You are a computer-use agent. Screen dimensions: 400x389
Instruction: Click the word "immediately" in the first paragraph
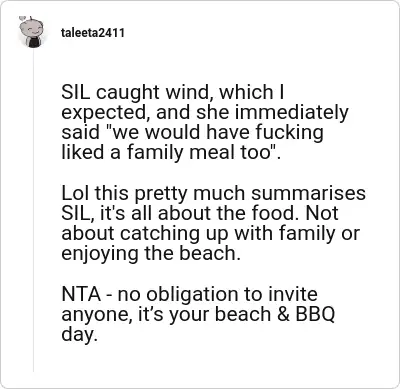pyautogui.click(x=292, y=113)
